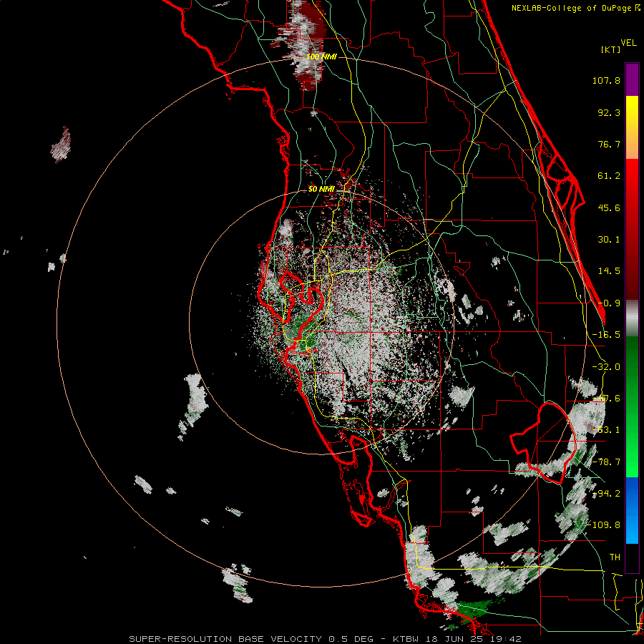
Task: Choose the 30.1 scale value
Action: pyautogui.click(x=609, y=240)
